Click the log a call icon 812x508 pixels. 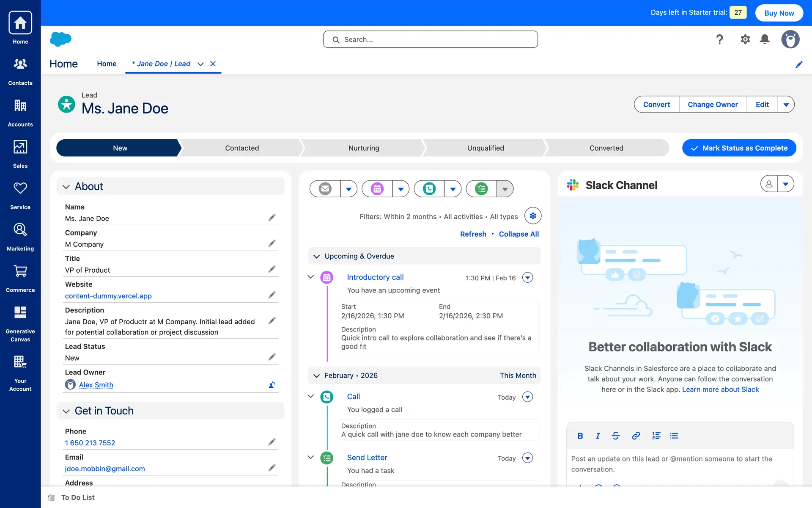[429, 189]
